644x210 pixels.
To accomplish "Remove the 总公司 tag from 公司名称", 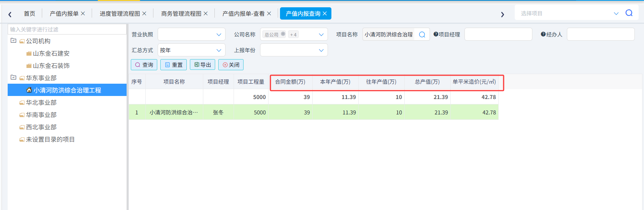I will 283,34.
